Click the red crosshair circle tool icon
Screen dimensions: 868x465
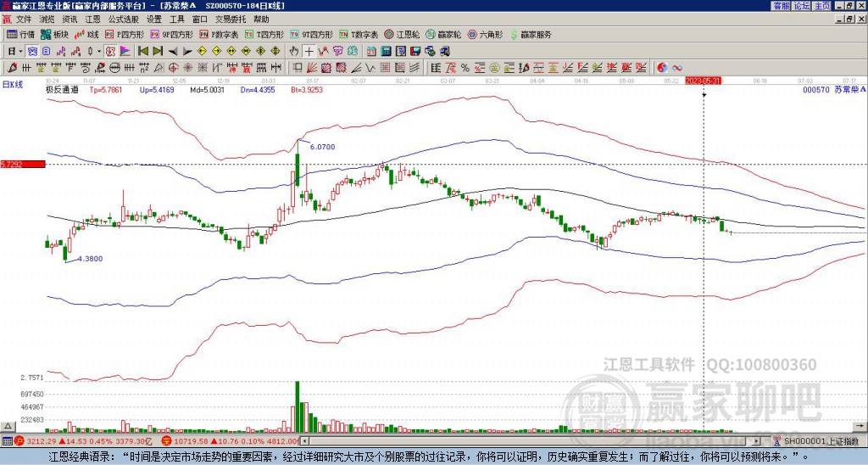point(173,68)
